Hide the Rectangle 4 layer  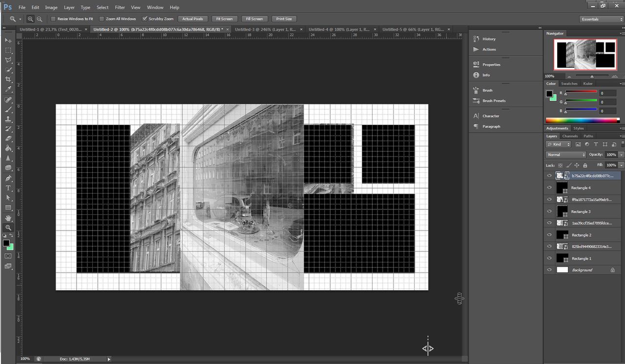point(549,188)
